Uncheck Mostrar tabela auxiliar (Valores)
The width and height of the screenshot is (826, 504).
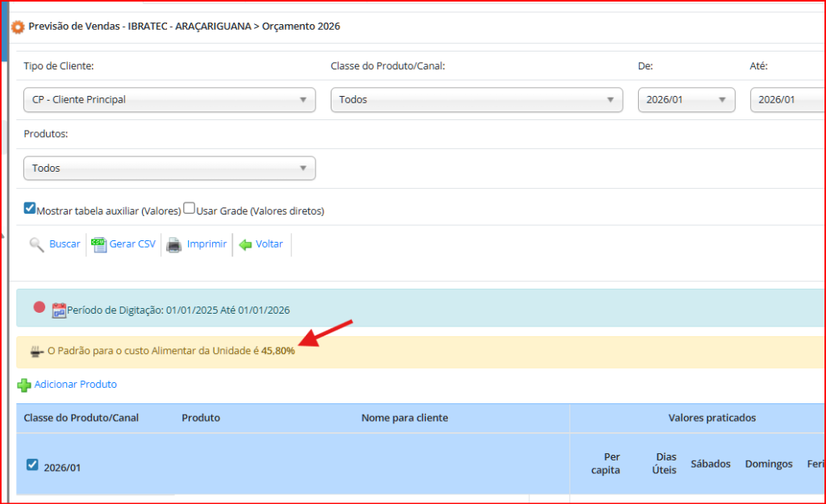point(30,208)
